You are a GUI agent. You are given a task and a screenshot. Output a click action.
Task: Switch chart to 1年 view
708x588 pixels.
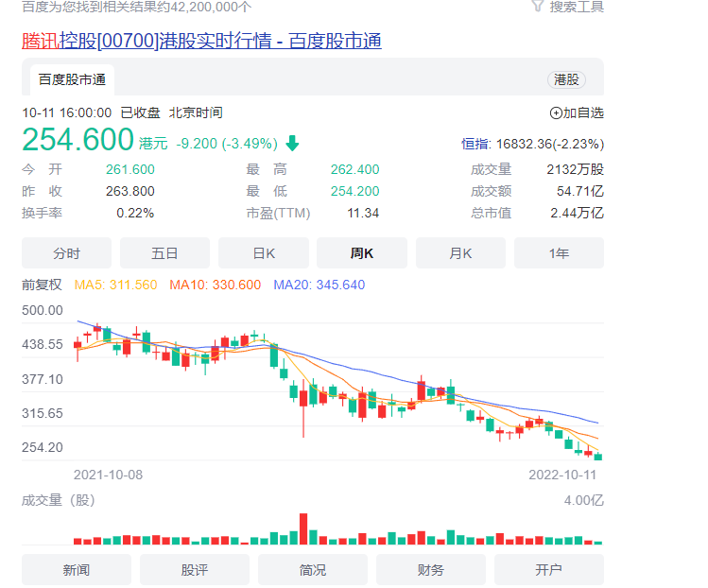tap(559, 253)
